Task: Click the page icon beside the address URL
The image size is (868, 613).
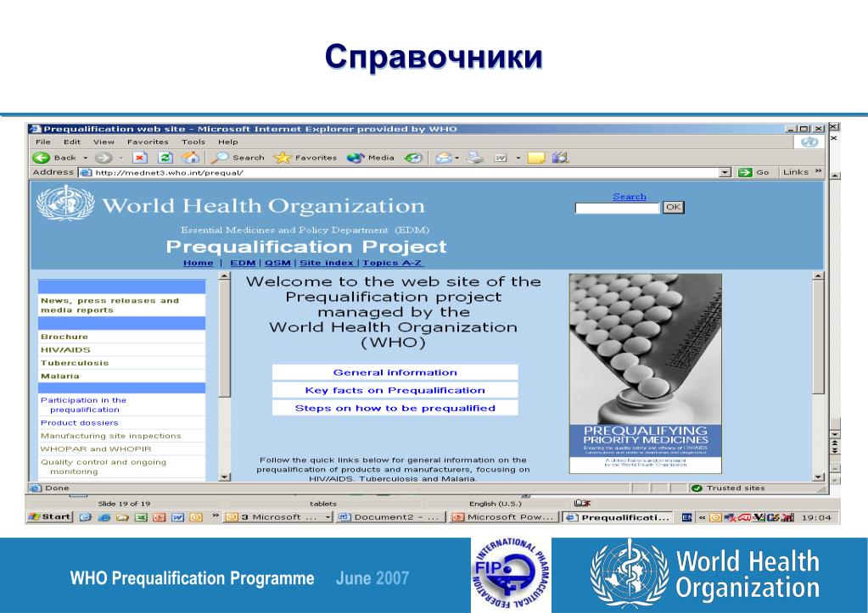Action: (86, 173)
